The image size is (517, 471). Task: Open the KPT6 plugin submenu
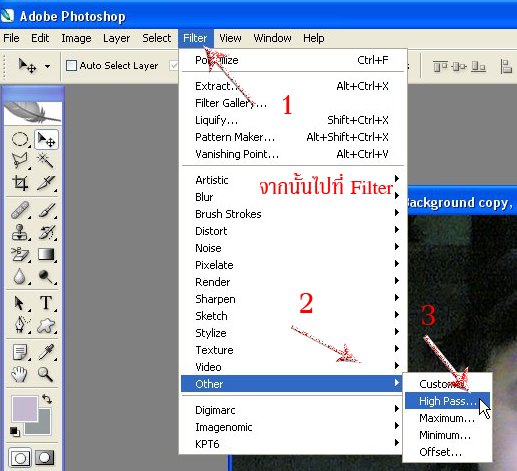(x=292, y=444)
